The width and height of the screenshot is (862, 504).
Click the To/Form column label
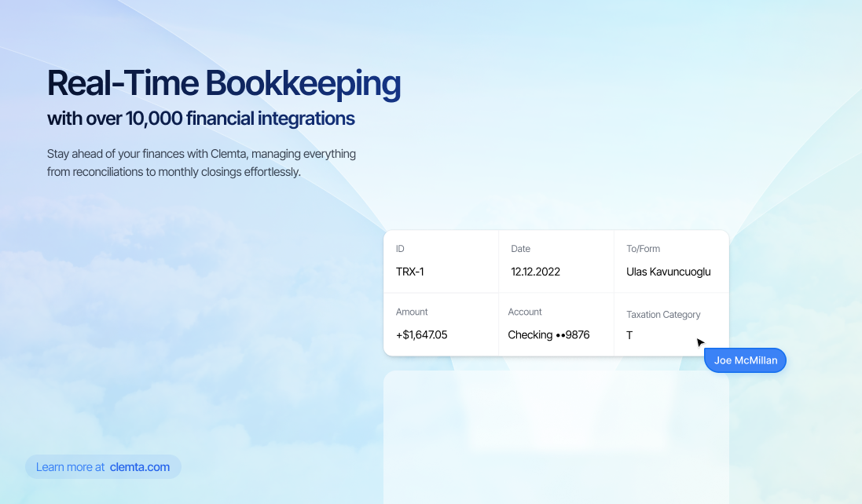(644, 249)
